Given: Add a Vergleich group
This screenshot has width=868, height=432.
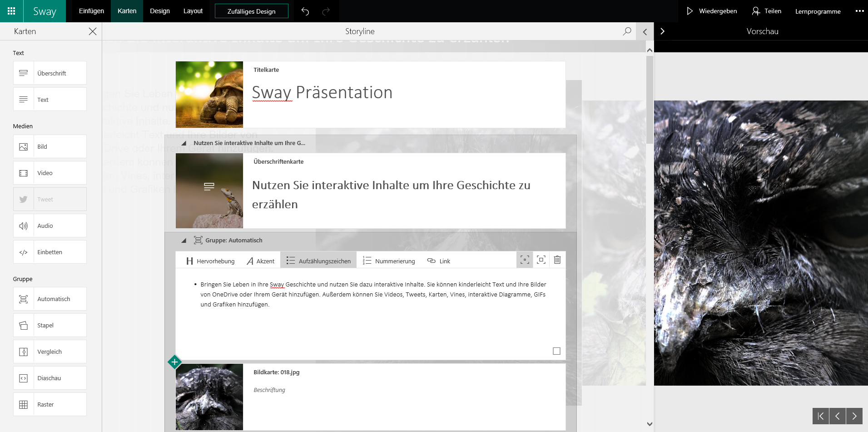Looking at the screenshot, I should point(50,352).
